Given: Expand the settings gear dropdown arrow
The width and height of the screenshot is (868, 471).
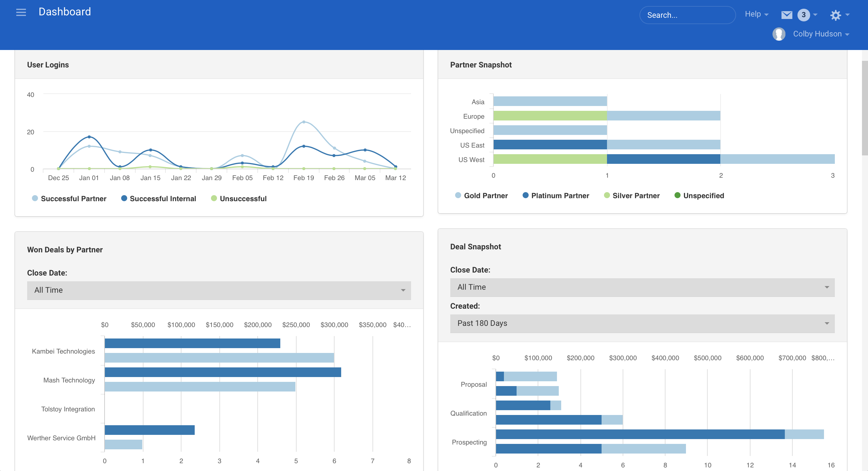Looking at the screenshot, I should [x=847, y=15].
